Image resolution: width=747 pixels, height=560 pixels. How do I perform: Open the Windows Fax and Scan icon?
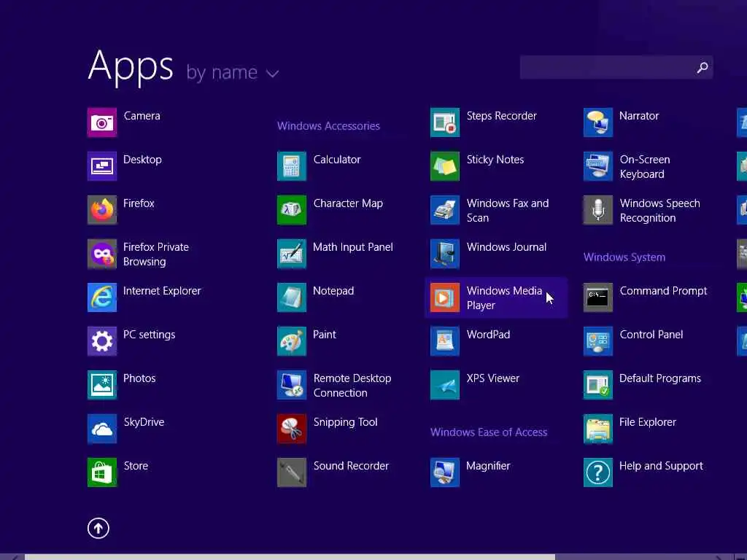click(x=445, y=210)
